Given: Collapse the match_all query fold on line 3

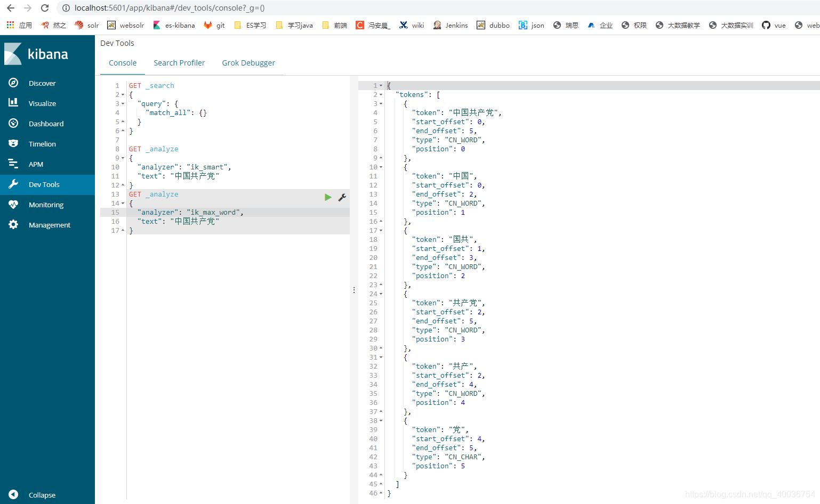Looking at the screenshot, I should (122, 103).
